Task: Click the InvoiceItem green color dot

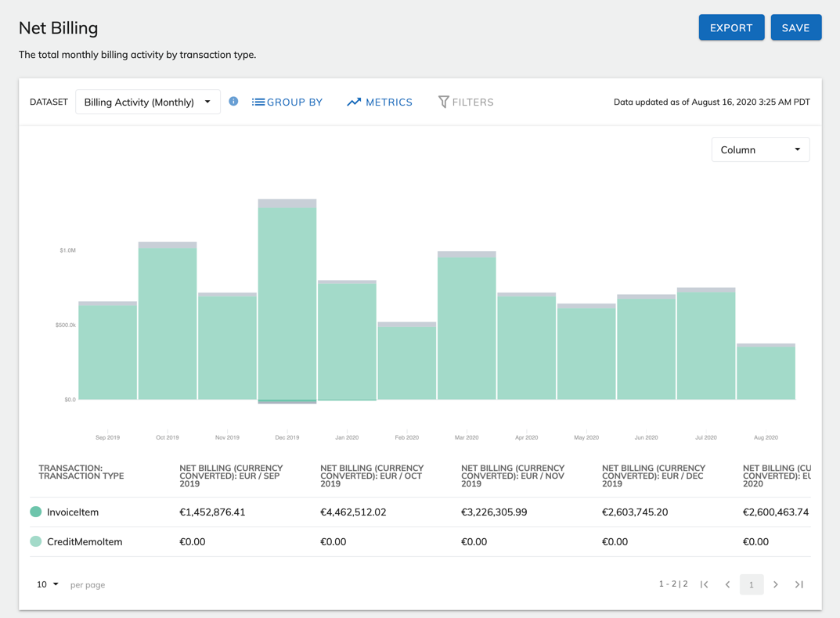Action: click(x=36, y=512)
